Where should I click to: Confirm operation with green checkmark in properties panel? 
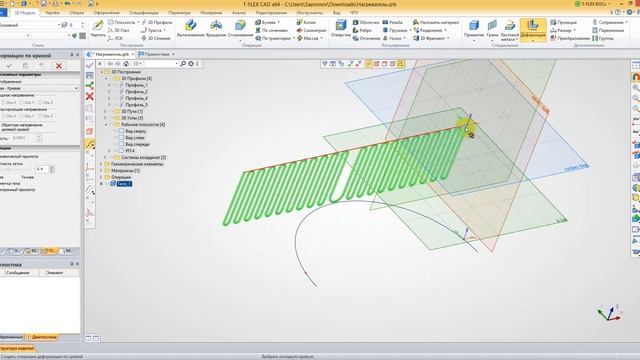click(9, 66)
